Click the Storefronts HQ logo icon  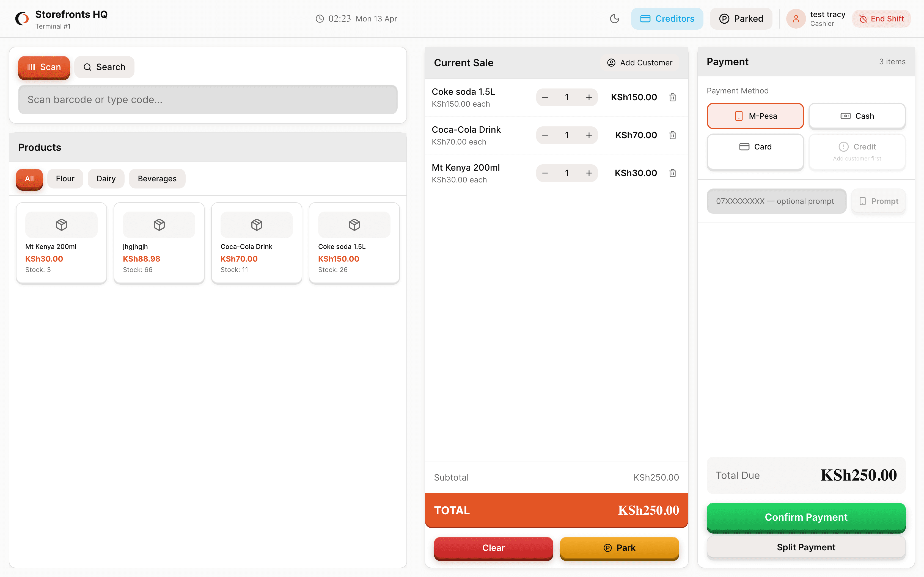tap(22, 19)
